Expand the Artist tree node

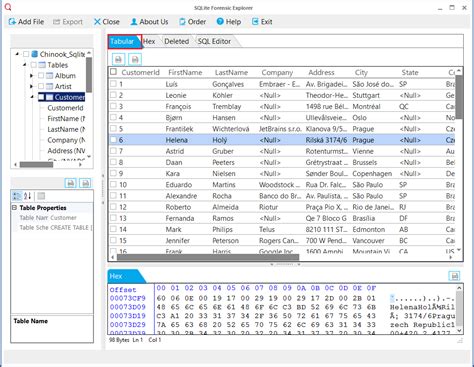tap(32, 86)
